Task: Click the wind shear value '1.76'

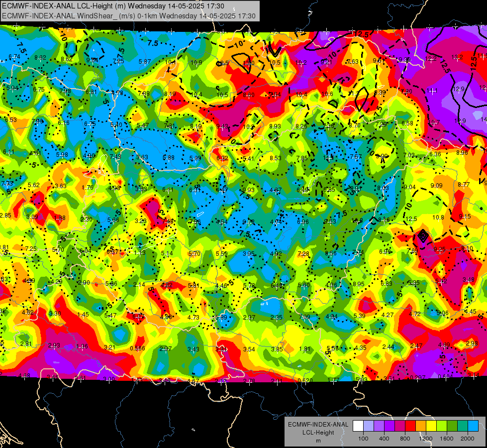Action: [x=87, y=188]
